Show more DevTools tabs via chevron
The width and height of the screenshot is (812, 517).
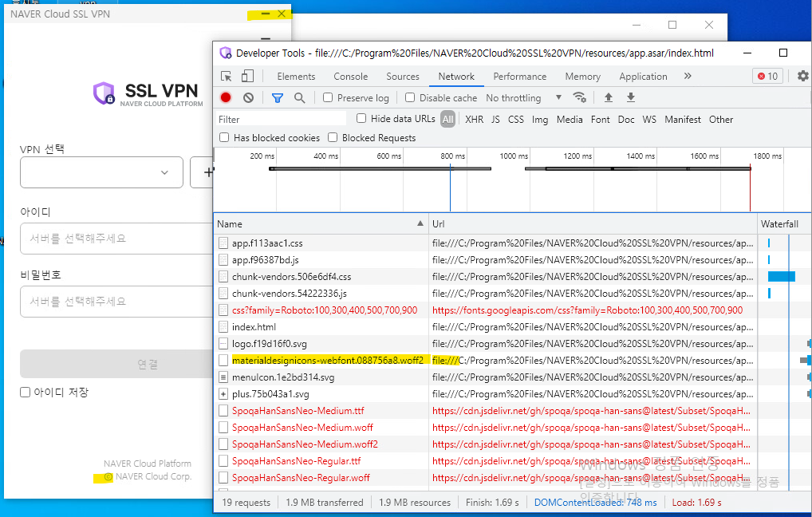click(x=688, y=77)
